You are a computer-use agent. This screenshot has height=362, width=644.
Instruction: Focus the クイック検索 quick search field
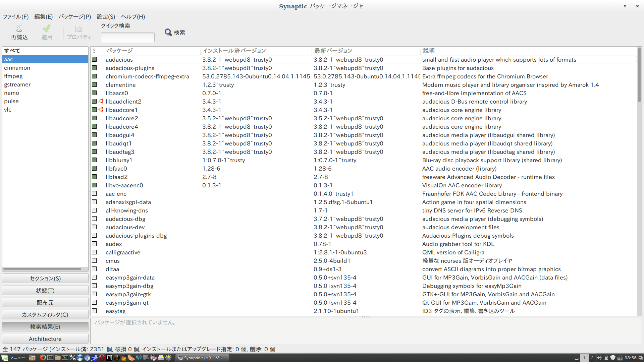click(128, 37)
